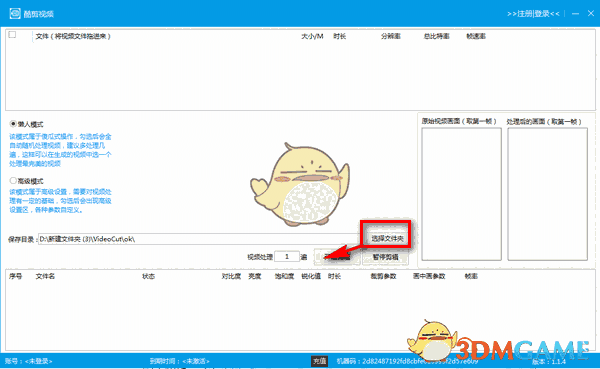
Task: Open the 注册|登录 link in title bar
Action: coord(533,14)
